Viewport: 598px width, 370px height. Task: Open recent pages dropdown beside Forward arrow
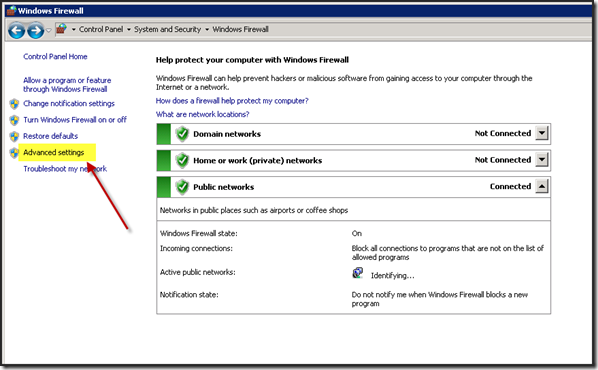[48, 30]
